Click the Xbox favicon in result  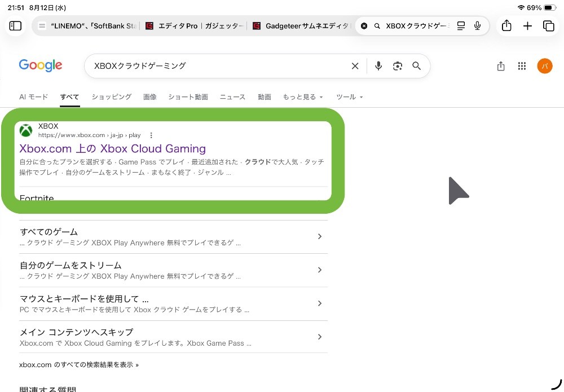click(x=26, y=130)
